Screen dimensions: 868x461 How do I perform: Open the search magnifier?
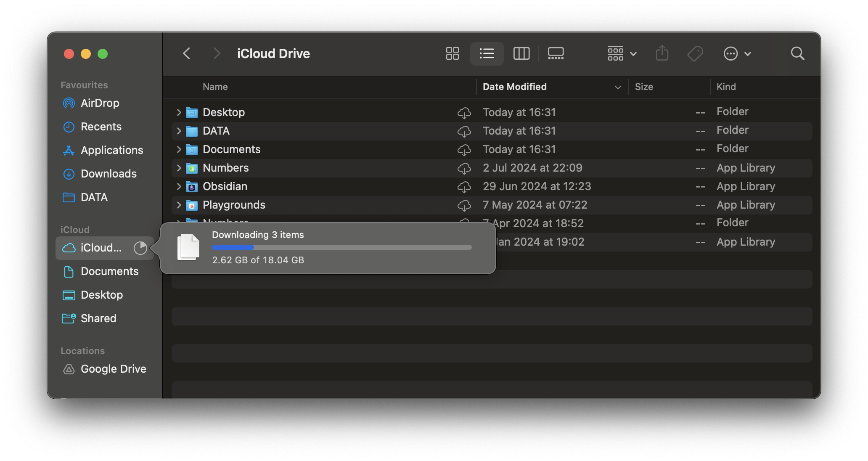click(x=797, y=53)
